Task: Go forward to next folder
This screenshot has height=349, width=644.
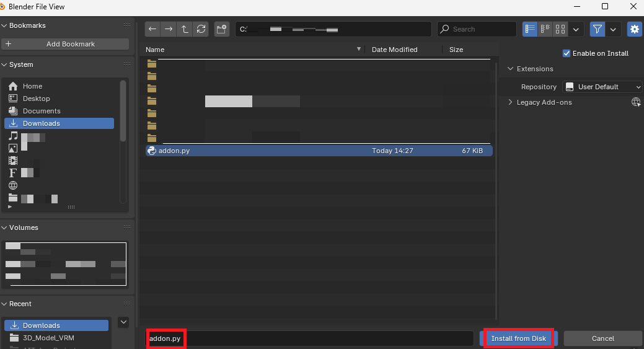Action: point(169,29)
